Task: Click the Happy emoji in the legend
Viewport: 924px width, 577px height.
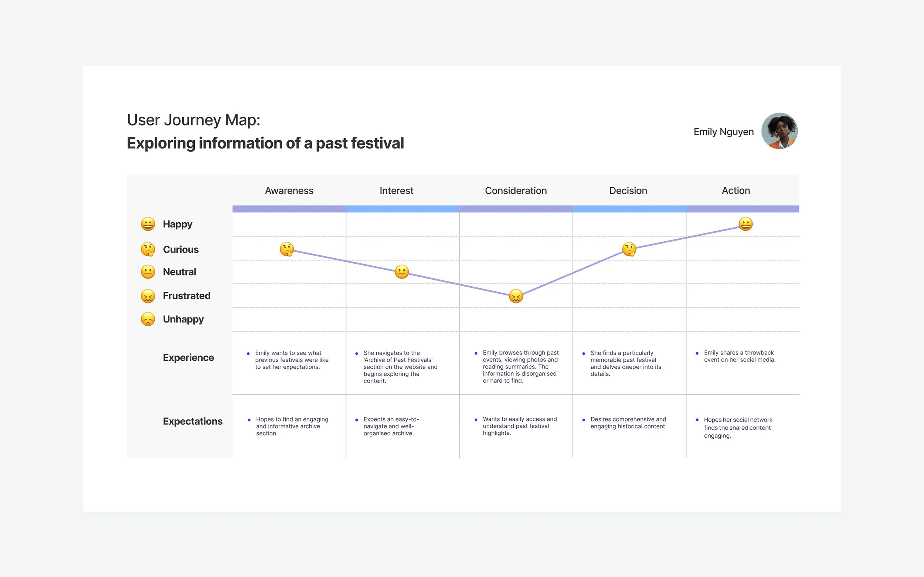Action: (x=148, y=224)
